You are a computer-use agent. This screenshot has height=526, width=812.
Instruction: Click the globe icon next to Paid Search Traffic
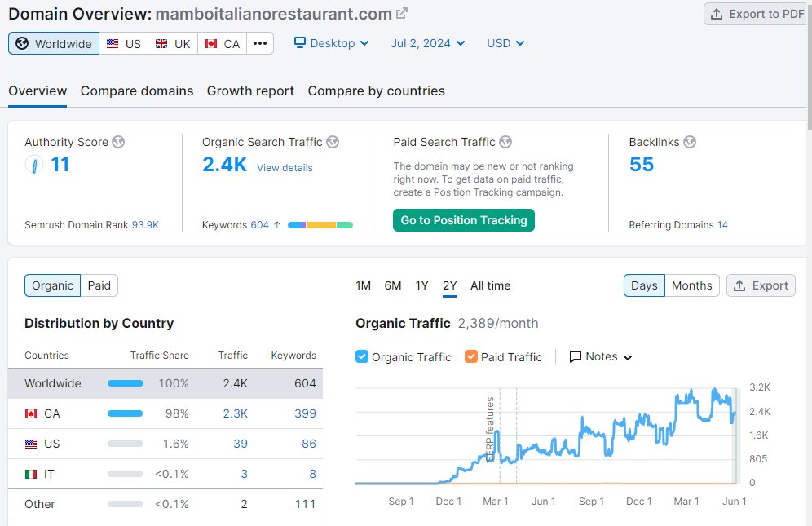pyautogui.click(x=505, y=142)
